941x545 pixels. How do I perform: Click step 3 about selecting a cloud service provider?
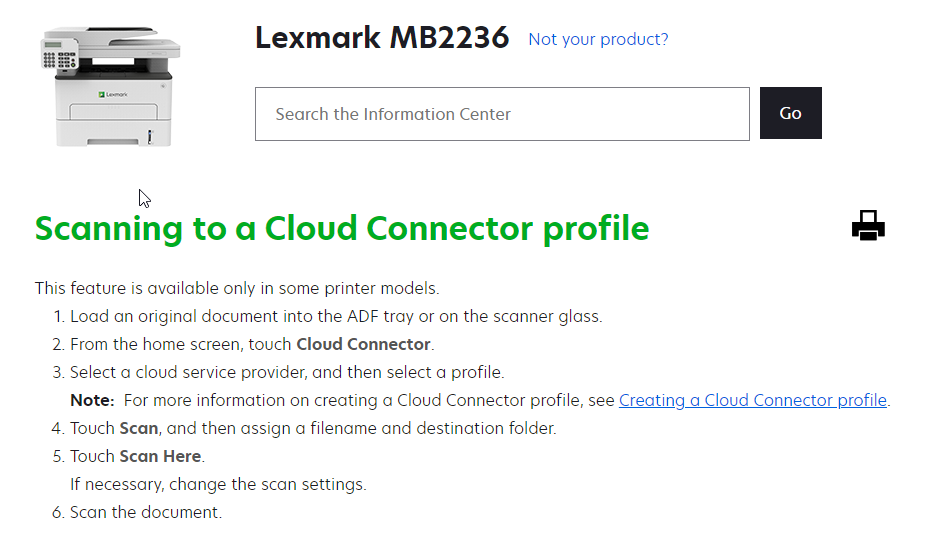point(286,372)
